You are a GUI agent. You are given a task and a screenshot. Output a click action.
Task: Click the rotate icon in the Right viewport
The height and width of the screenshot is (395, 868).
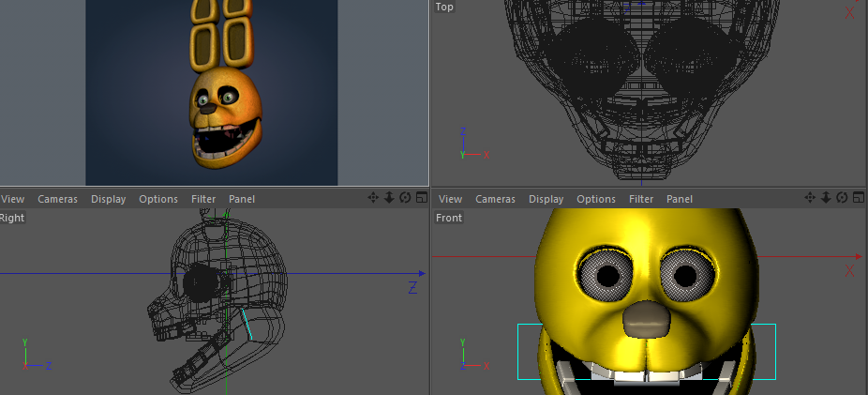click(405, 198)
